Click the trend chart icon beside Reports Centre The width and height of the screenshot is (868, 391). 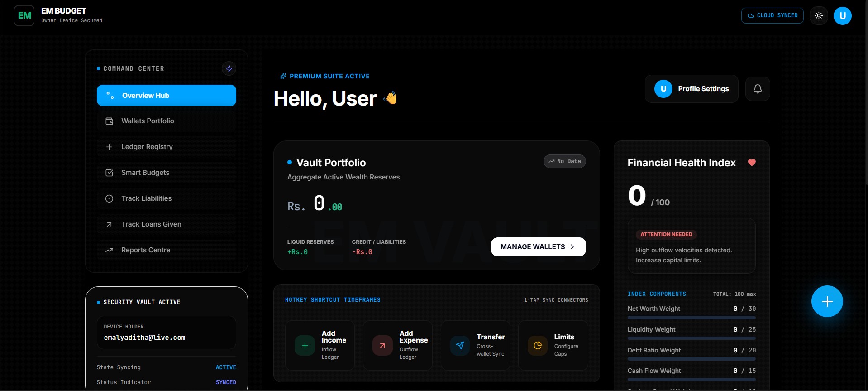pos(109,250)
